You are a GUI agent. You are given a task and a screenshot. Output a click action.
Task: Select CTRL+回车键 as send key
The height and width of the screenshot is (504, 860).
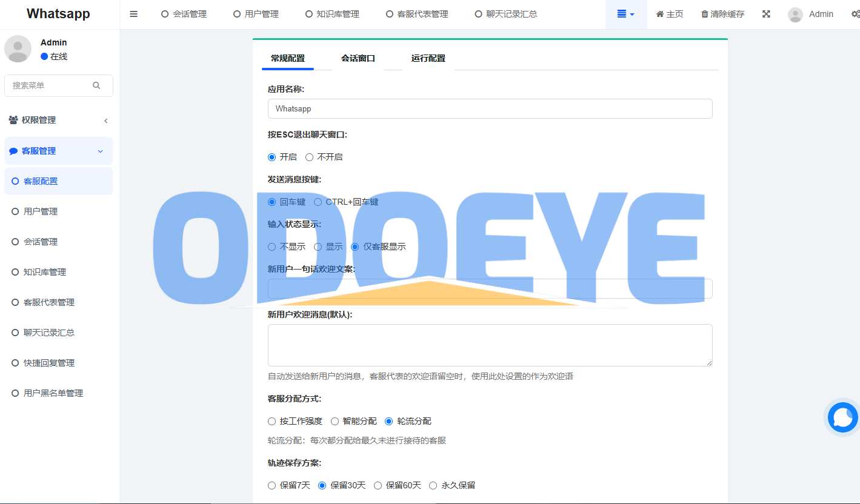click(x=318, y=202)
